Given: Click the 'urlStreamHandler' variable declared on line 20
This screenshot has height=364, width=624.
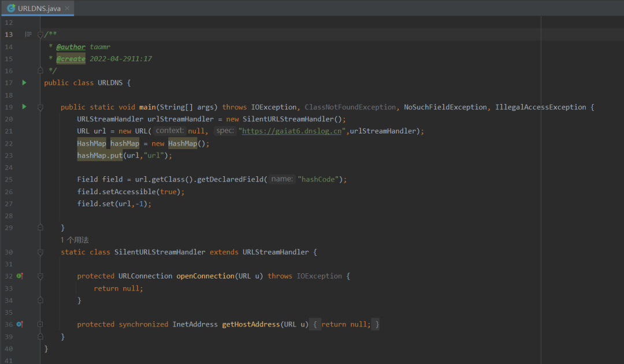Looking at the screenshot, I should click(x=180, y=119).
